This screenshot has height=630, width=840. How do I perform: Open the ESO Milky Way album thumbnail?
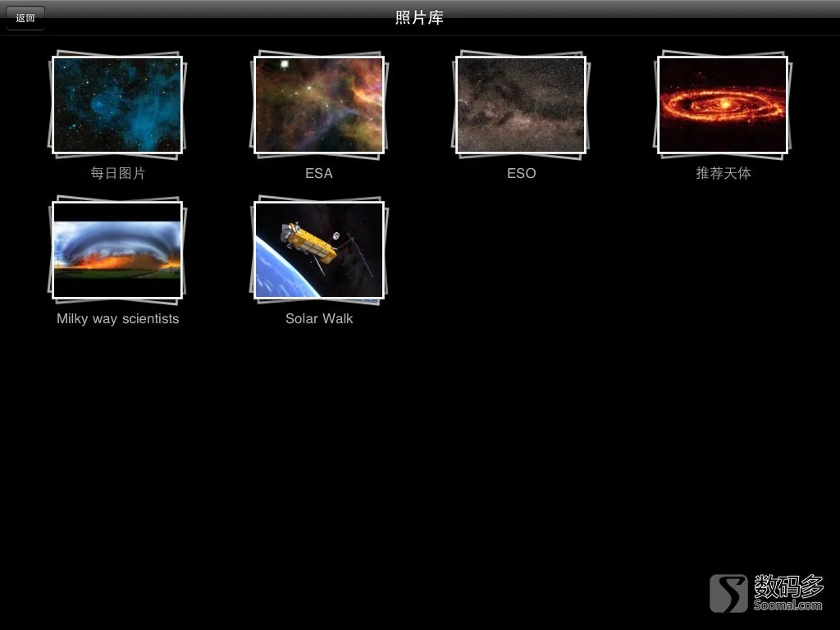click(x=521, y=105)
